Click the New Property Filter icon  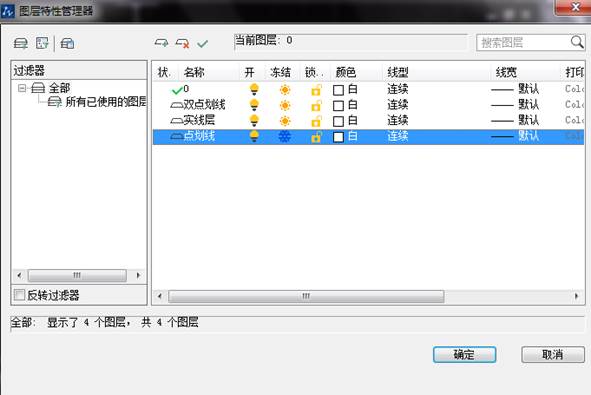coord(20,43)
